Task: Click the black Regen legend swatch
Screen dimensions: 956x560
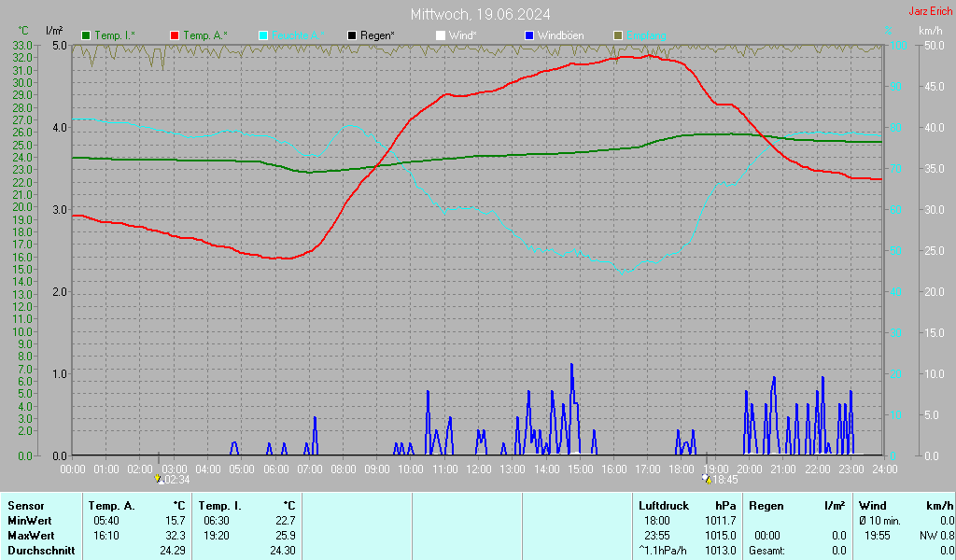Action: coord(352,35)
